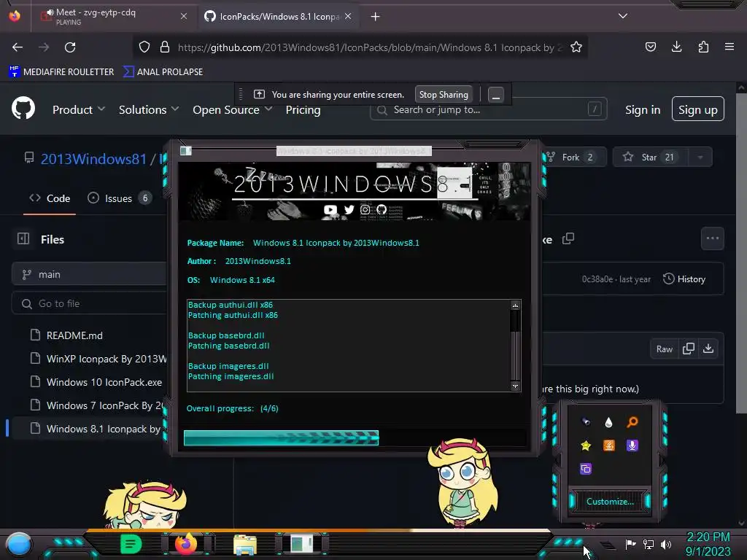Click Sign in link
The width and height of the screenshot is (747, 560).
pyautogui.click(x=643, y=109)
